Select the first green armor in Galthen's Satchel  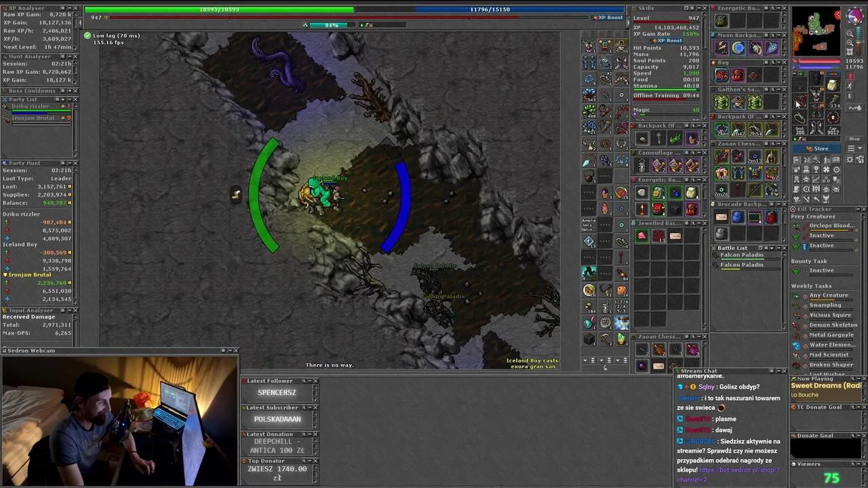click(x=722, y=102)
